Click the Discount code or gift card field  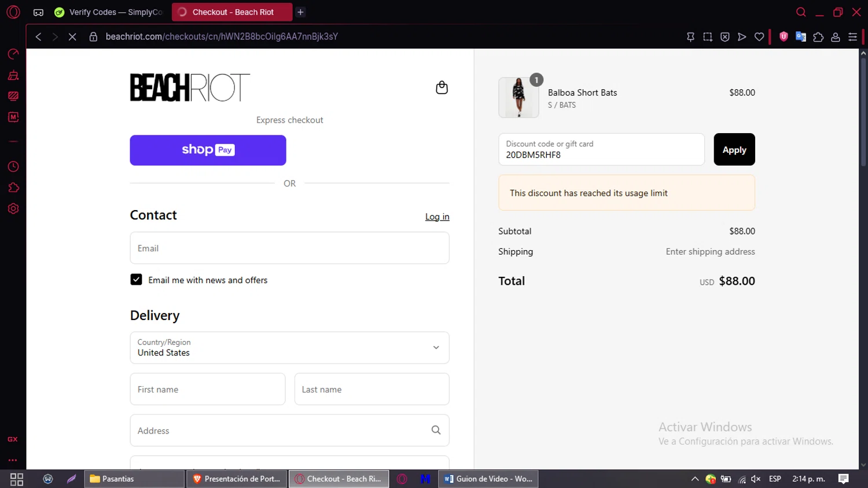[x=601, y=149]
